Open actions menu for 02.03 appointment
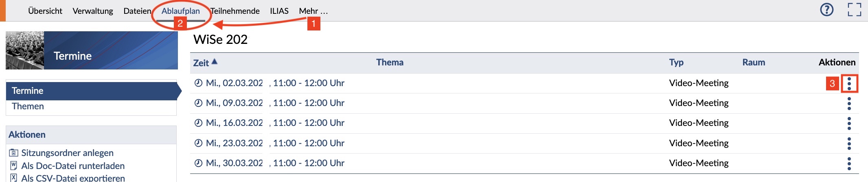868x182 pixels. tap(849, 84)
